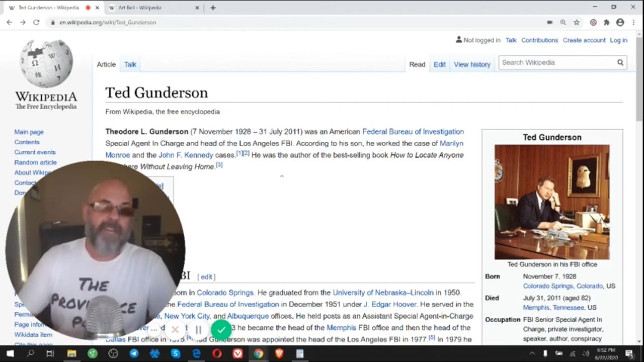Open the Talk tab of the article
This screenshot has width=644, height=362.
tap(130, 64)
